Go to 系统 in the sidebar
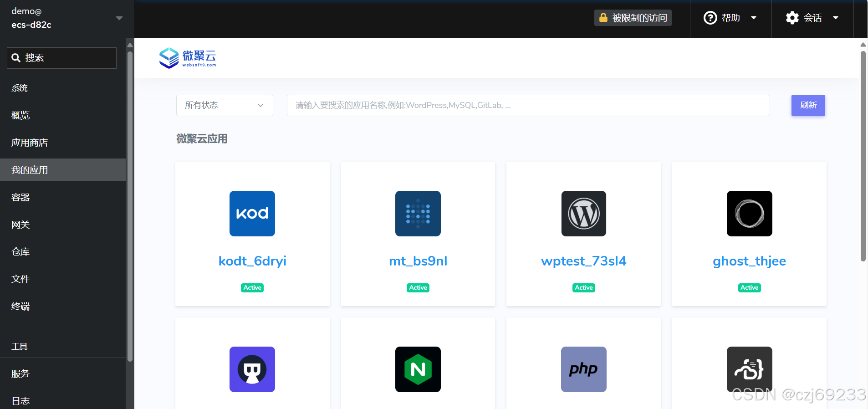This screenshot has width=868, height=409. [x=20, y=88]
